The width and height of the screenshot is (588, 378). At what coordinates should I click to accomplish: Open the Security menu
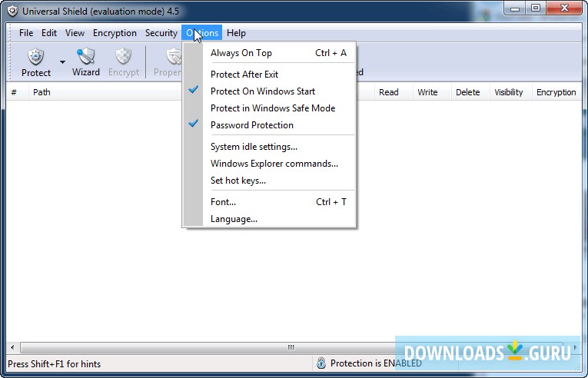click(161, 33)
